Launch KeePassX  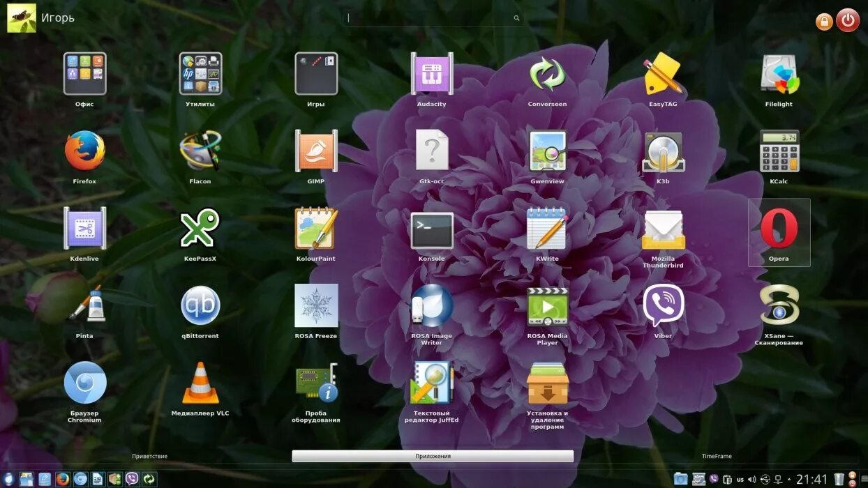pos(200,229)
